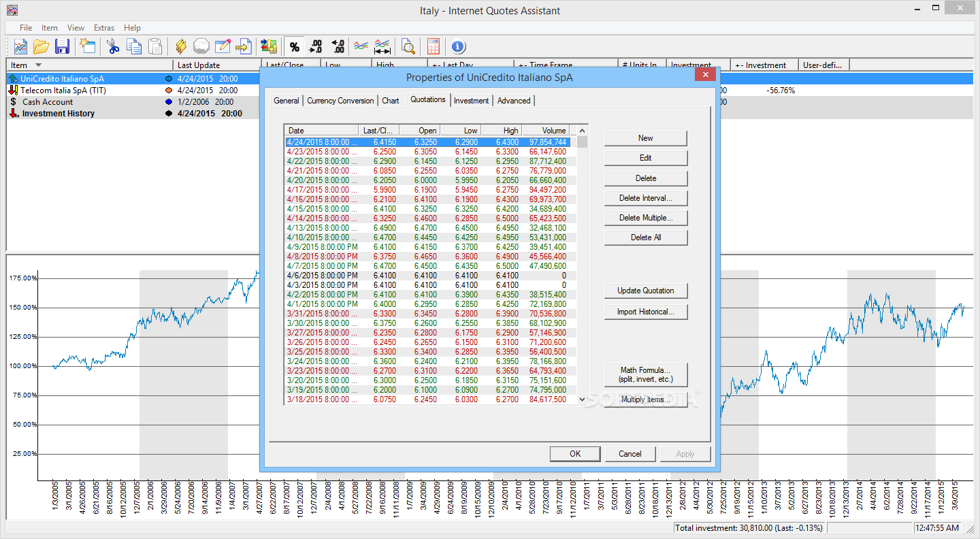Click the Last Update column header
Image resolution: width=980 pixels, height=539 pixels.
(x=216, y=65)
